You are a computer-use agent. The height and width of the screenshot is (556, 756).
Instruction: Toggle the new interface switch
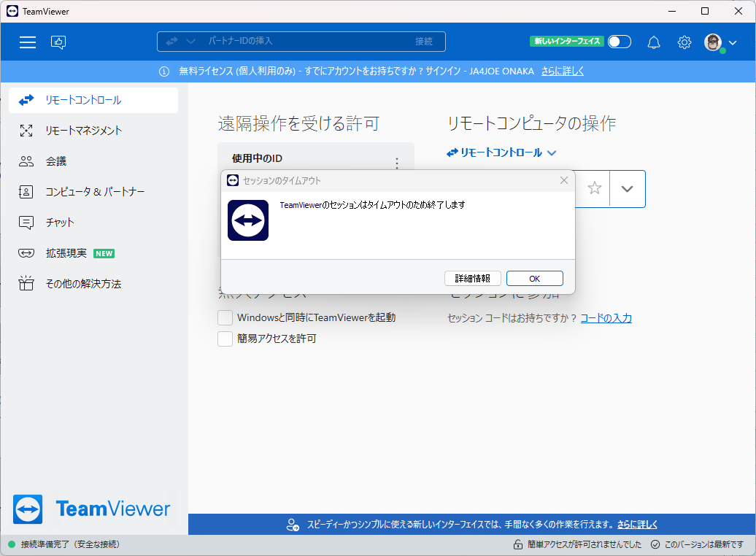[x=619, y=42]
